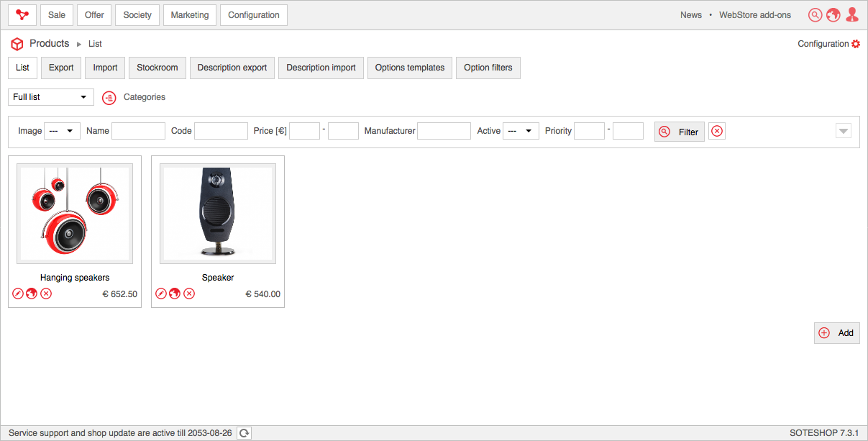Focus the Code filter field

[221, 131]
